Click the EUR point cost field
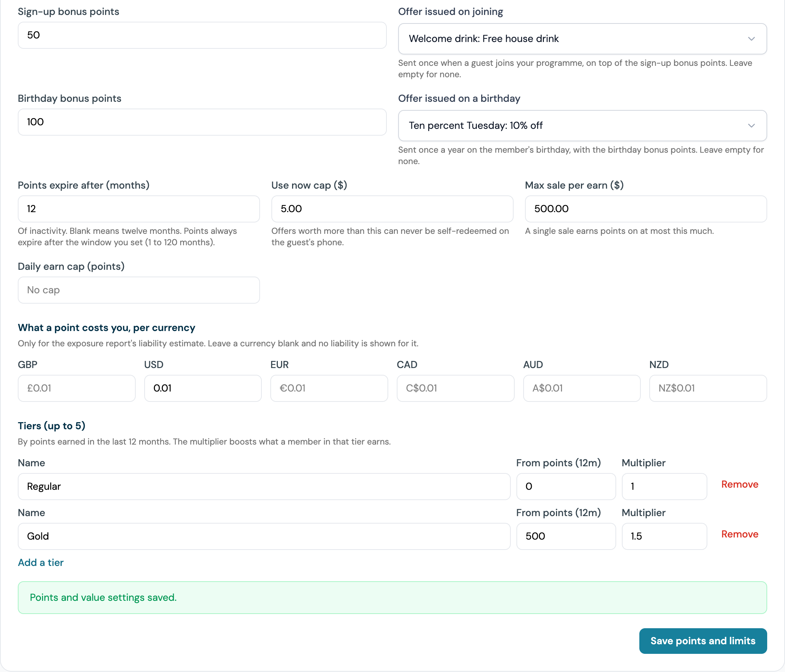The image size is (785, 672). 329,388
